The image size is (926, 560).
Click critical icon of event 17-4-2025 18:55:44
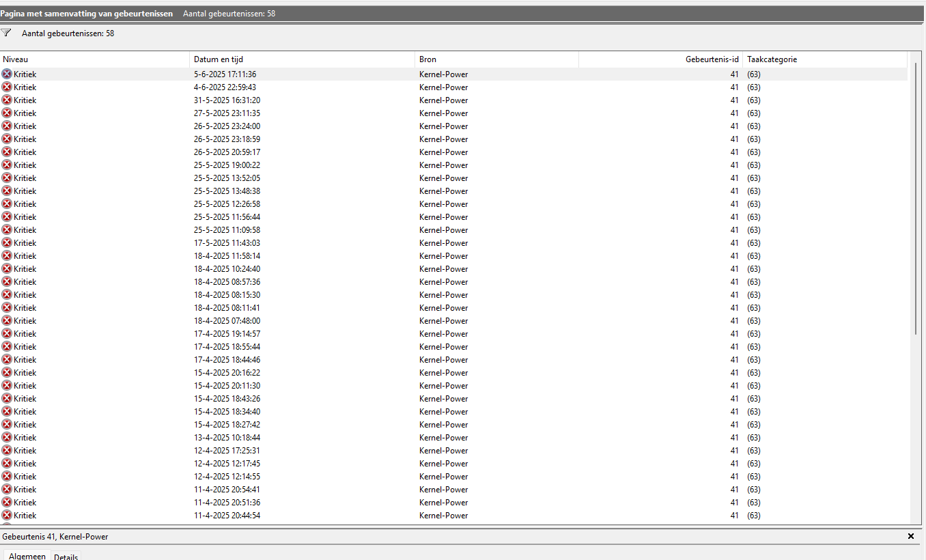(7, 346)
